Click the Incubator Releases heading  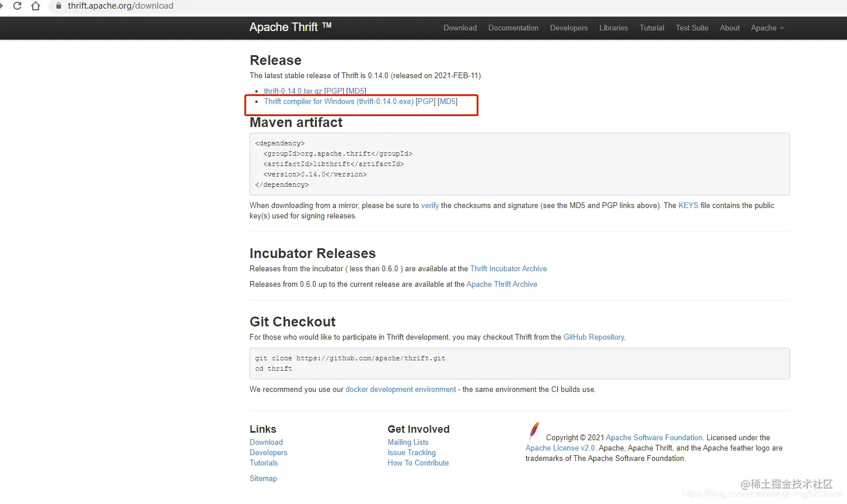[x=313, y=253]
